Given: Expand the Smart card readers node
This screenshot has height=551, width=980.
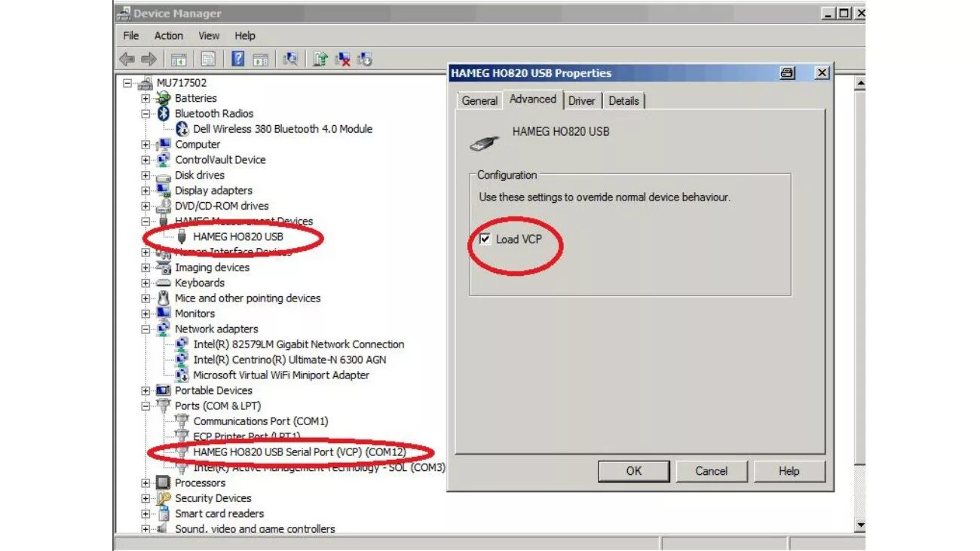Looking at the screenshot, I should point(145,513).
